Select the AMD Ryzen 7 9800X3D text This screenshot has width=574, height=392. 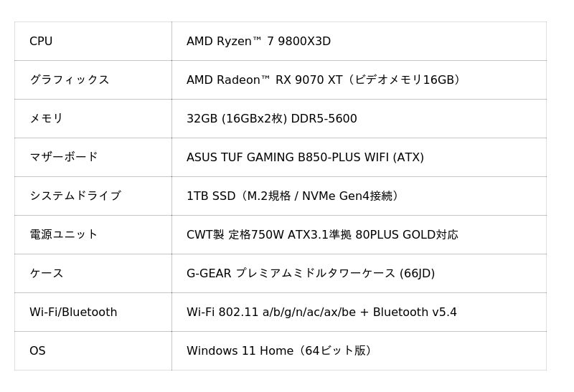tap(258, 41)
